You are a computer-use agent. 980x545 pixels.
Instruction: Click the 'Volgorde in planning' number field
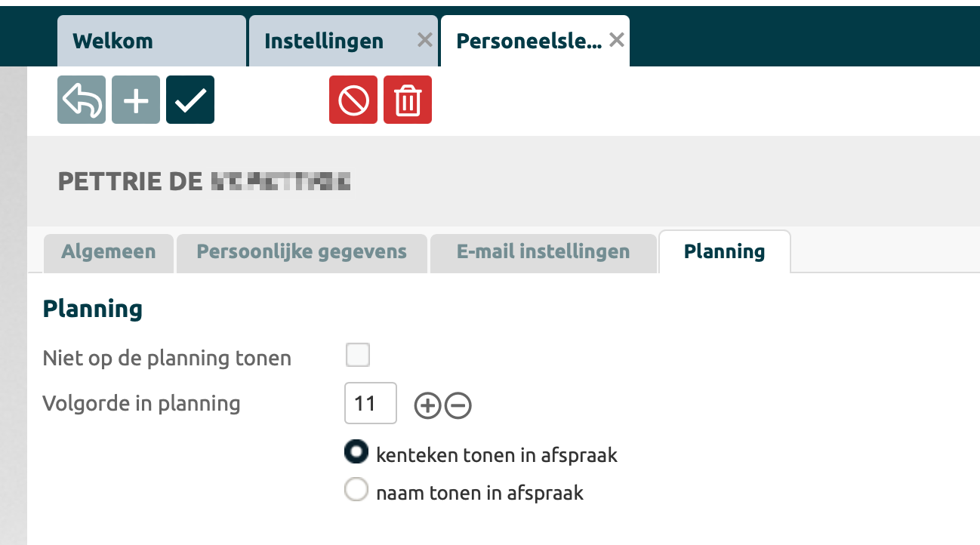[370, 404]
